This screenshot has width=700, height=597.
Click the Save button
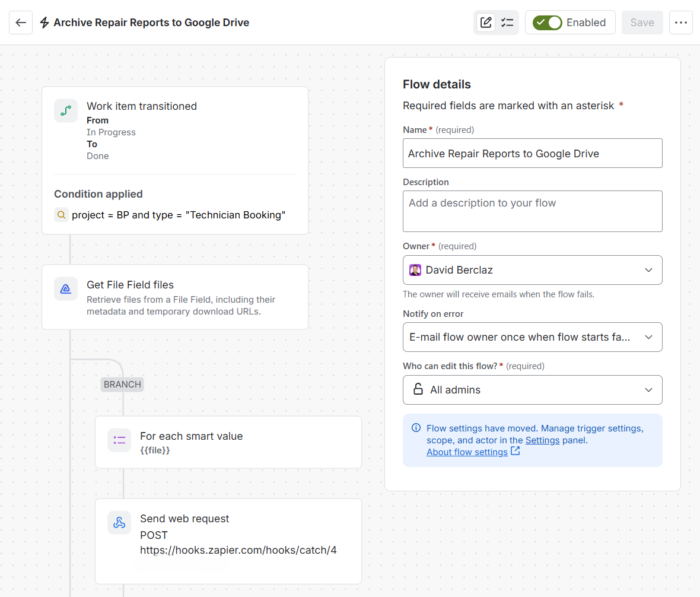[642, 23]
